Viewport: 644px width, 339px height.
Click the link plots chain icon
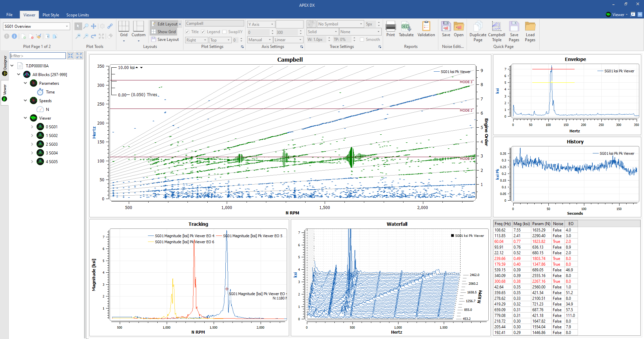(110, 26)
